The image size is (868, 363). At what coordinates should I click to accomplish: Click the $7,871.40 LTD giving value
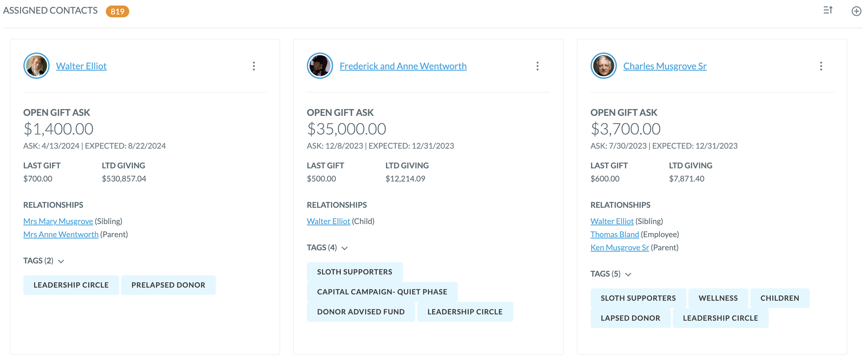[x=686, y=179]
